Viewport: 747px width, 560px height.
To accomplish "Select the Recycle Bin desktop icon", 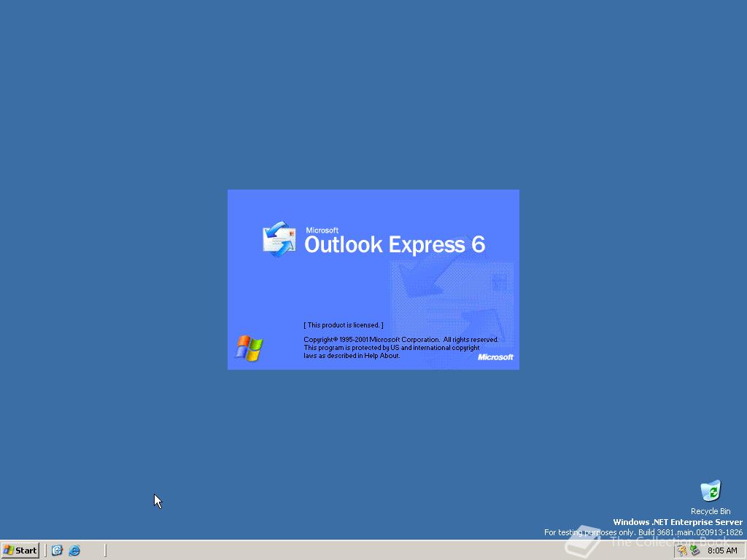I will 711,491.
